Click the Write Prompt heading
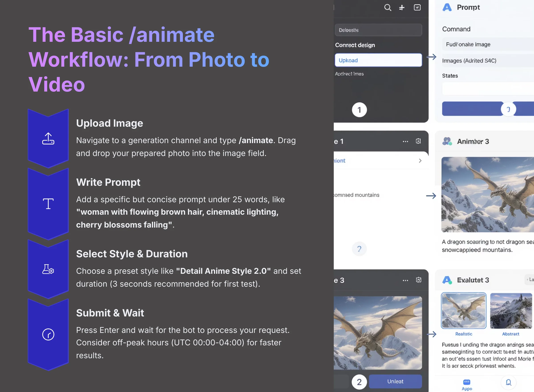 click(108, 182)
